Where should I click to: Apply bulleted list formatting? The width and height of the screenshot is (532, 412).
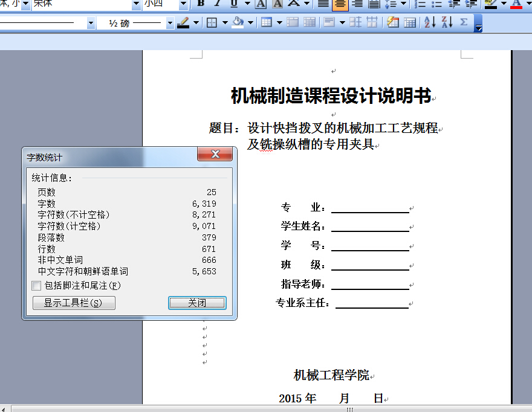(436, 4)
